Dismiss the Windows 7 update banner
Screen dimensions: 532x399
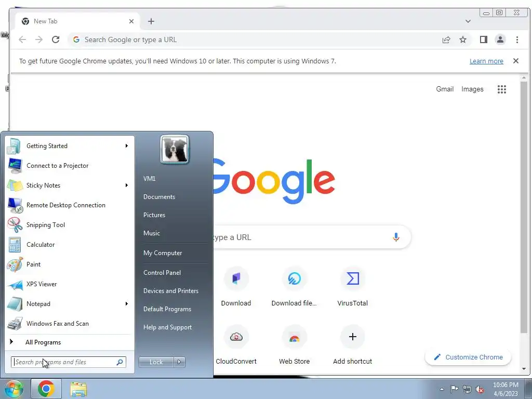(x=516, y=61)
